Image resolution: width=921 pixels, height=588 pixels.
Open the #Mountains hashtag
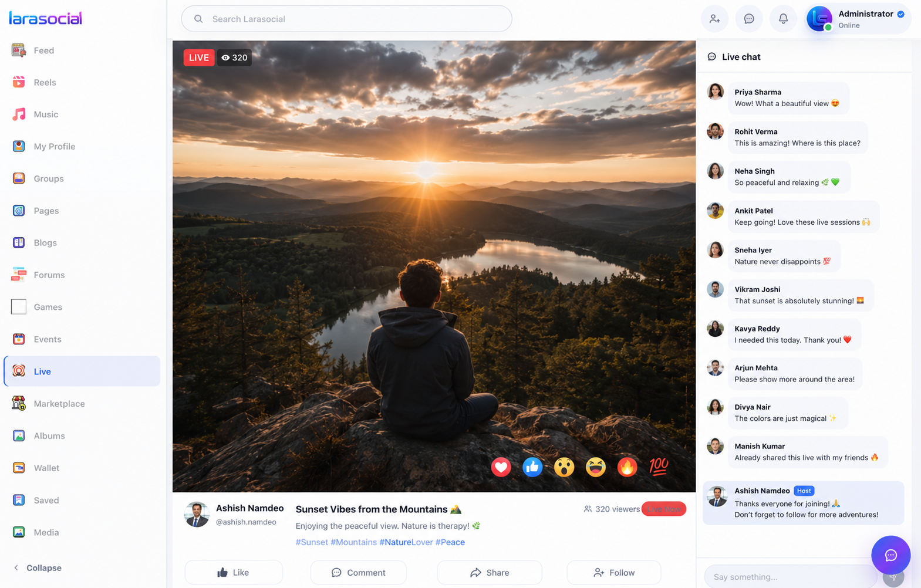pos(353,542)
